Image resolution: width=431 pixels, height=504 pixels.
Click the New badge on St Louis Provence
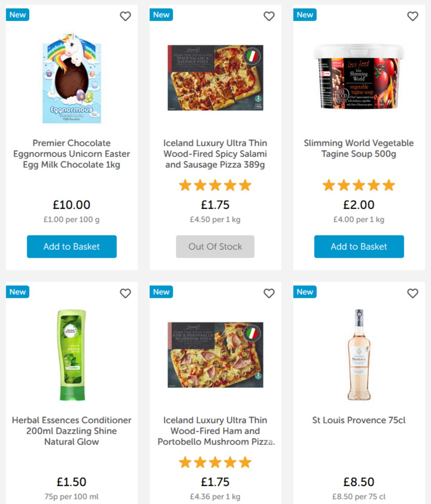[x=305, y=292]
